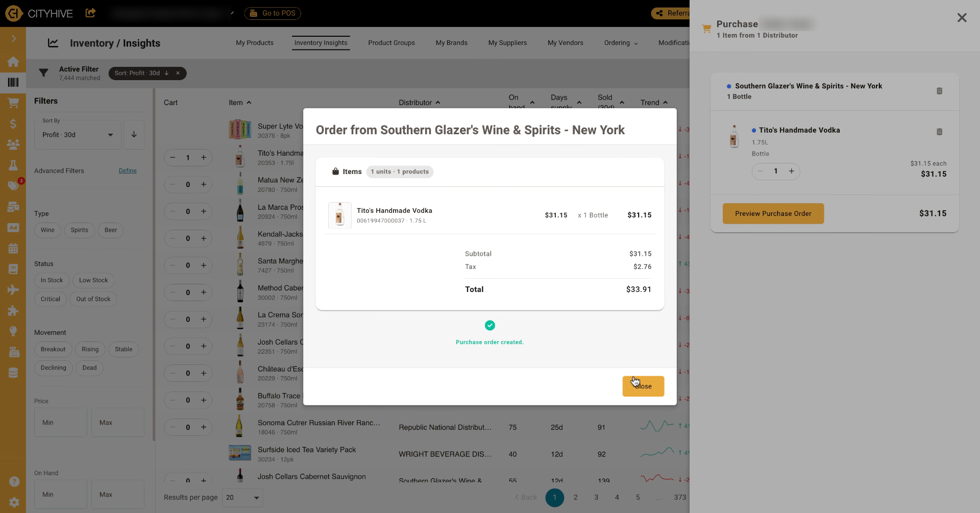Click the On Hand Max input field
Image resolution: width=980 pixels, height=513 pixels.
(118, 495)
